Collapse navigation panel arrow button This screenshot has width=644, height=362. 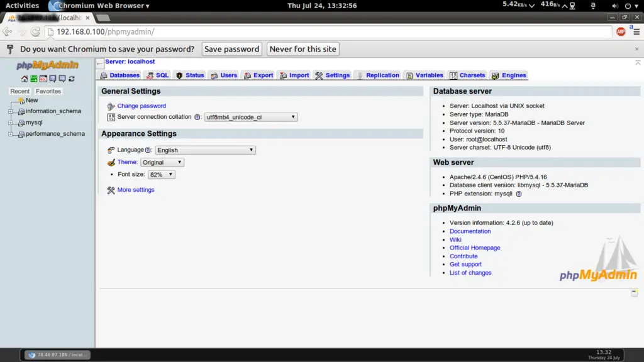click(100, 63)
